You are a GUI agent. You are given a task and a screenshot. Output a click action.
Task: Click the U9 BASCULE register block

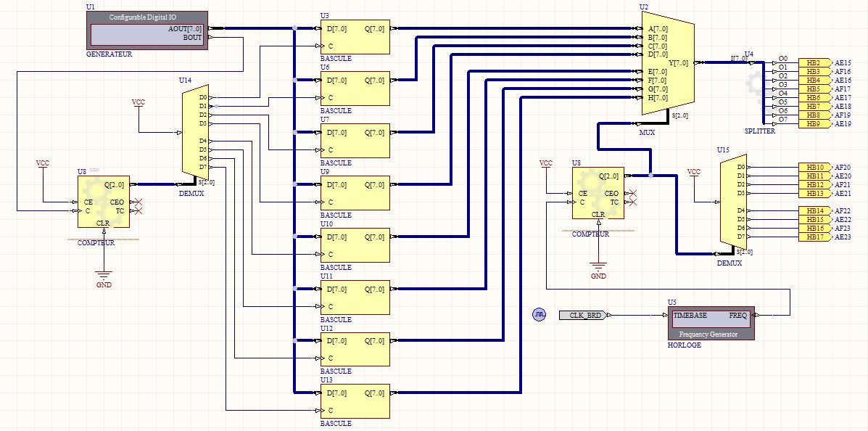pos(355,193)
